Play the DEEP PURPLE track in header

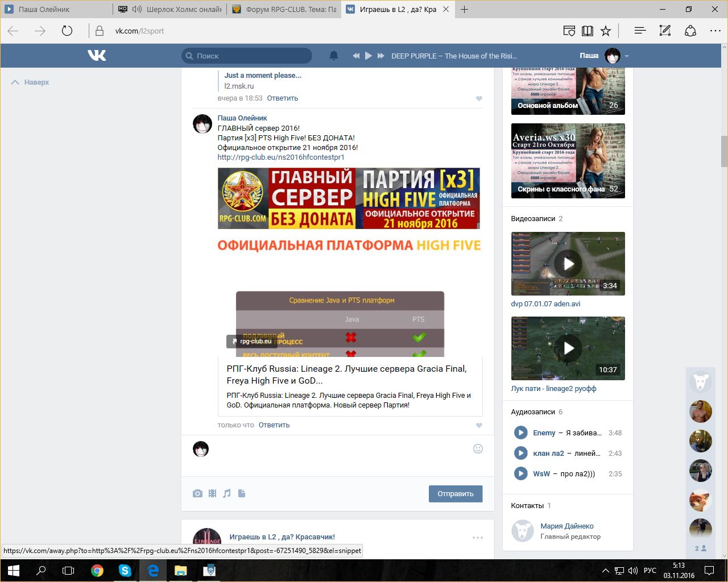pyautogui.click(x=368, y=56)
